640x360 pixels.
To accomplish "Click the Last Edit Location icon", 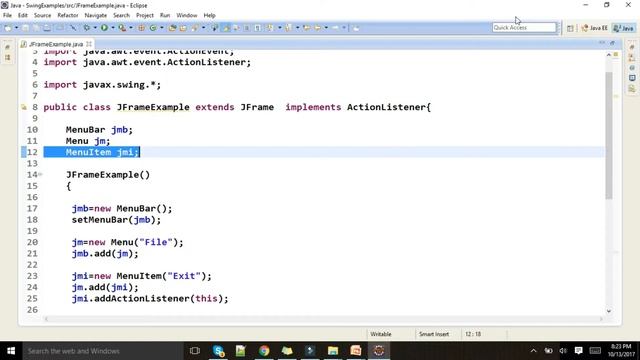I will point(306,28).
